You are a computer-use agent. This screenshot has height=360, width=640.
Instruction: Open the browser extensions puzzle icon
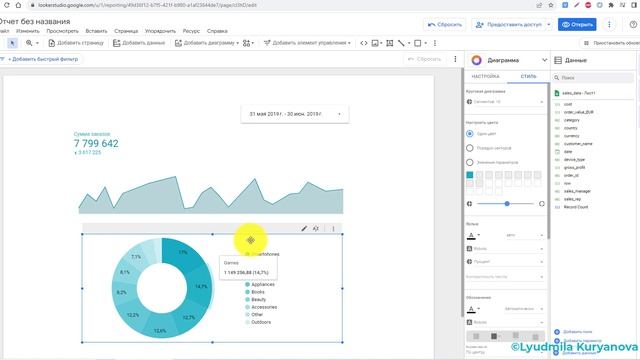[x=611, y=5]
